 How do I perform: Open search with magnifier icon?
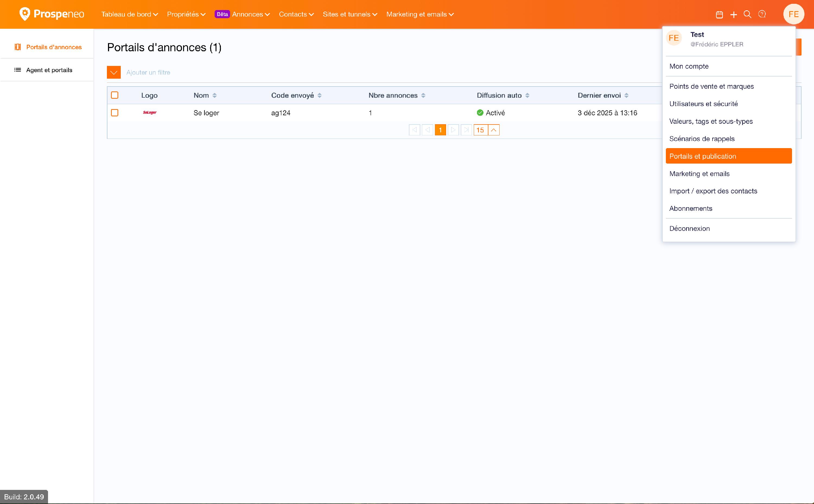(747, 14)
